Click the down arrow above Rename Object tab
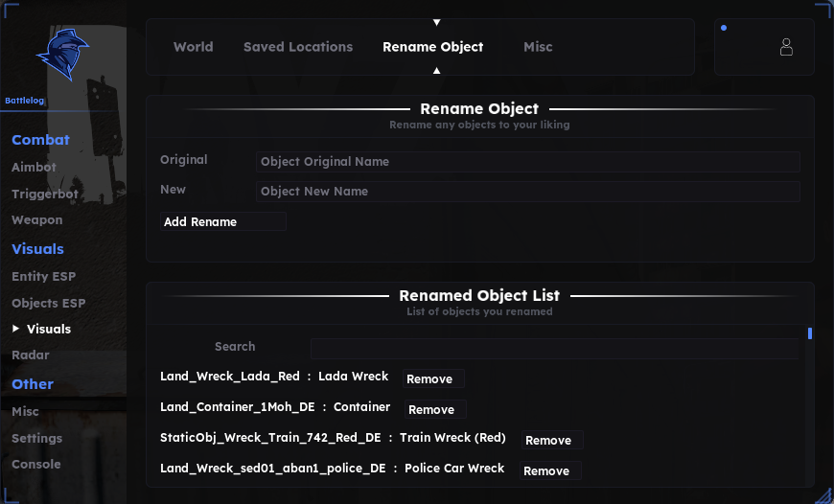 [x=437, y=22]
